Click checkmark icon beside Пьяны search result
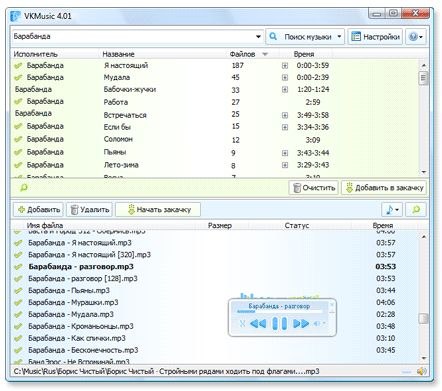The height and width of the screenshot is (391, 442). (18, 152)
